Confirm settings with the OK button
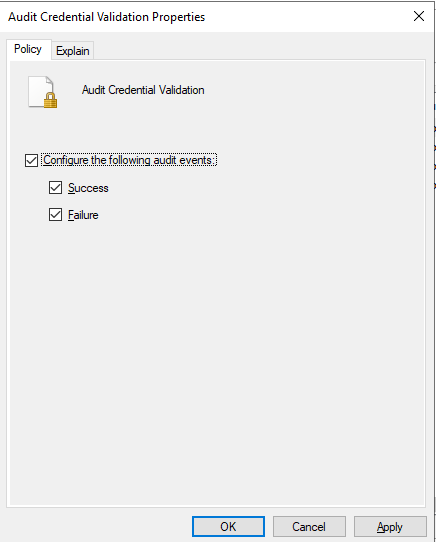Viewport: 436px width, 542px height. pos(228,526)
